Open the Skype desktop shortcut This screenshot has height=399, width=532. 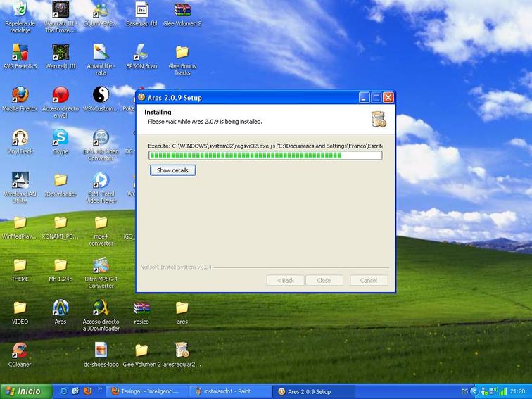61,138
